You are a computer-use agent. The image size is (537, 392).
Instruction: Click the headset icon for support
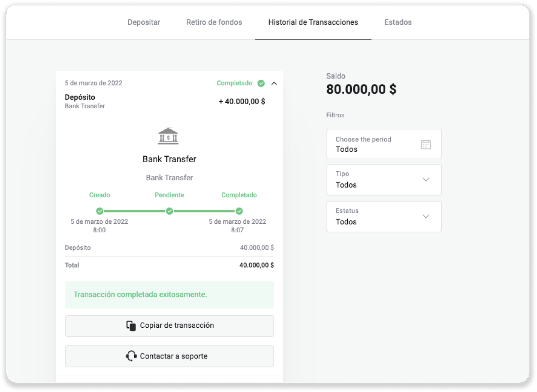tap(131, 356)
